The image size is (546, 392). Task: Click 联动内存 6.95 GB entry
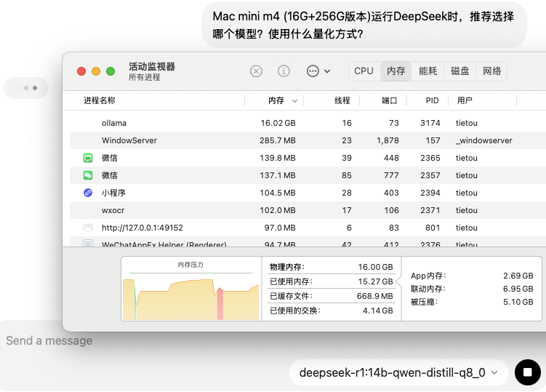(x=472, y=289)
